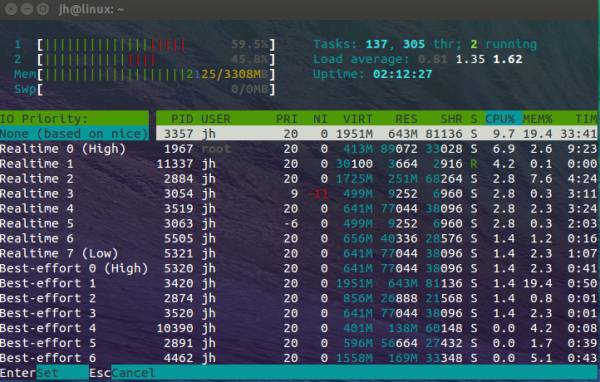
Task: Select root process with PID 1967
Action: click(377, 149)
